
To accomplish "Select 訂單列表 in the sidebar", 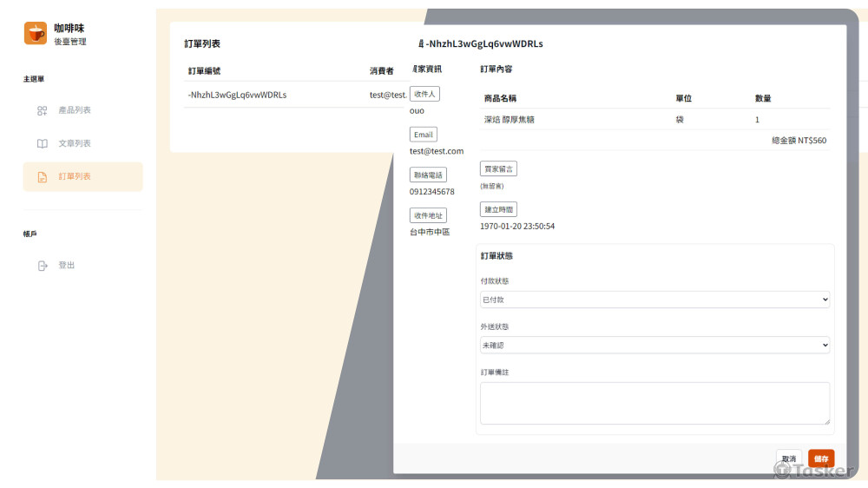I will pos(75,176).
